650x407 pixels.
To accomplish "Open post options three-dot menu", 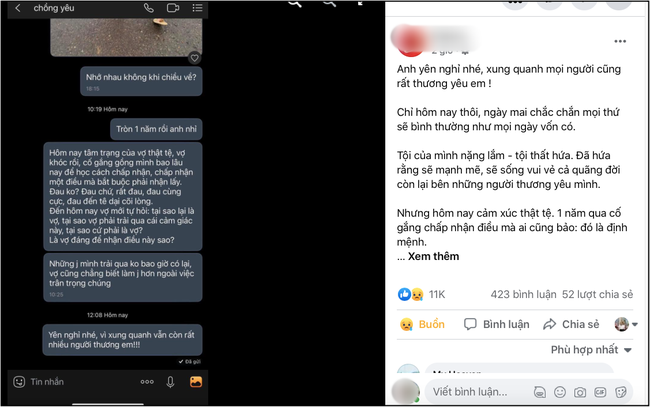I will pyautogui.click(x=620, y=41).
